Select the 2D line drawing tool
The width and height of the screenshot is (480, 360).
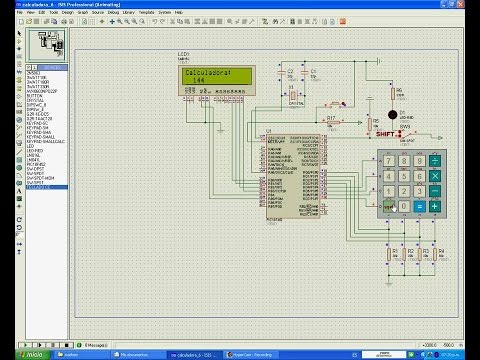point(19,152)
